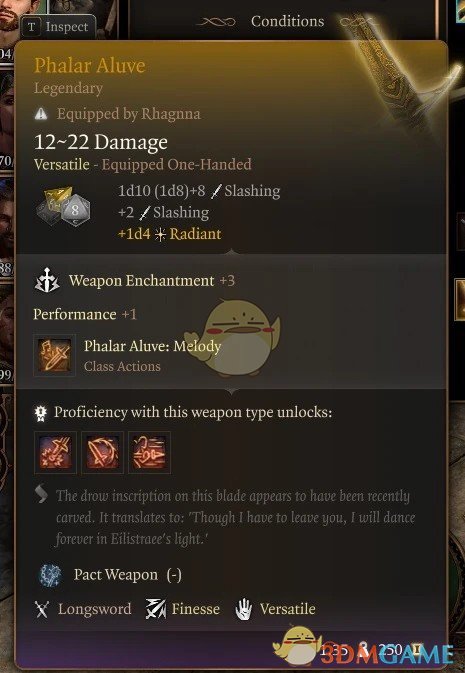The width and height of the screenshot is (465, 673).
Task: Open the Conditions tab header
Action: coord(287,21)
